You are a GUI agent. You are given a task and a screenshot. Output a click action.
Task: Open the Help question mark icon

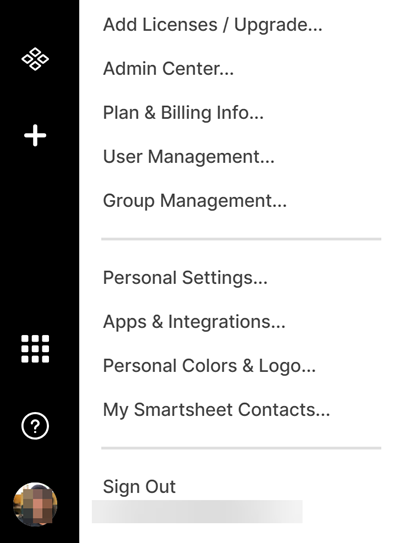point(35,426)
